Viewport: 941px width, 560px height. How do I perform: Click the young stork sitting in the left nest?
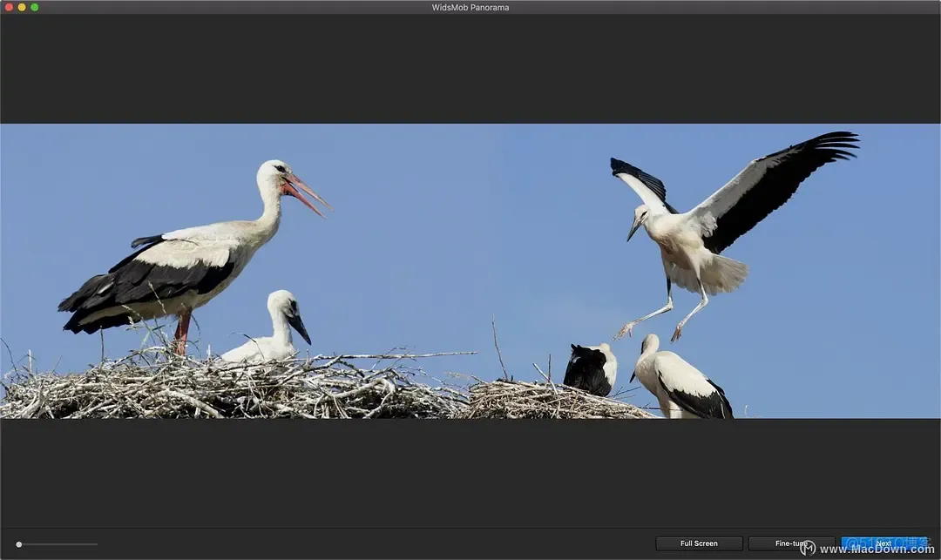(x=270, y=330)
